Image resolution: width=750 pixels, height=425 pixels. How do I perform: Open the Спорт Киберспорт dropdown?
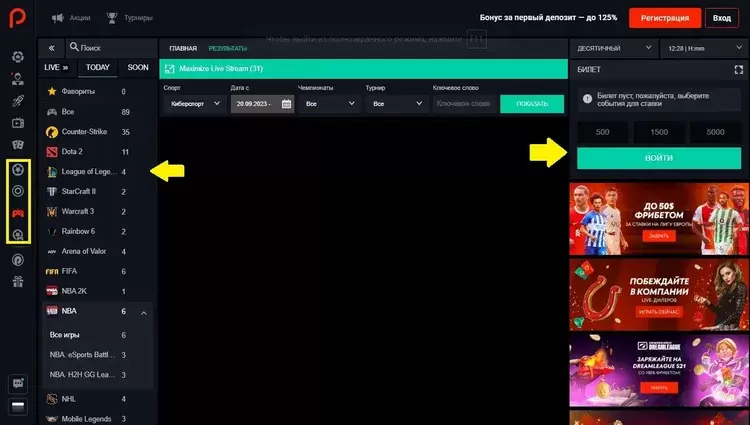195,104
